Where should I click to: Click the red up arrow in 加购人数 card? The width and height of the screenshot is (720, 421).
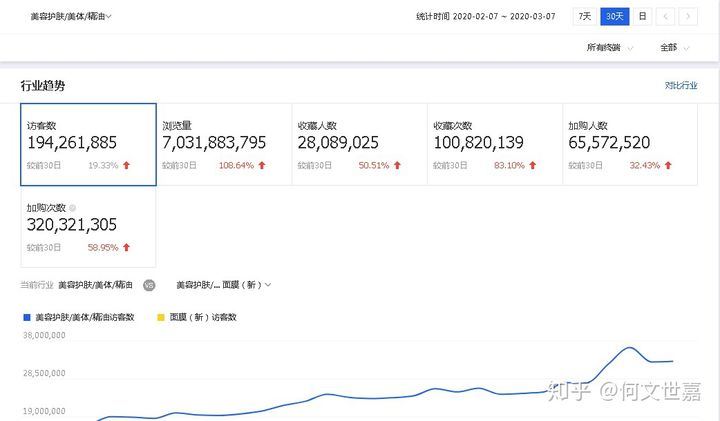[669, 165]
